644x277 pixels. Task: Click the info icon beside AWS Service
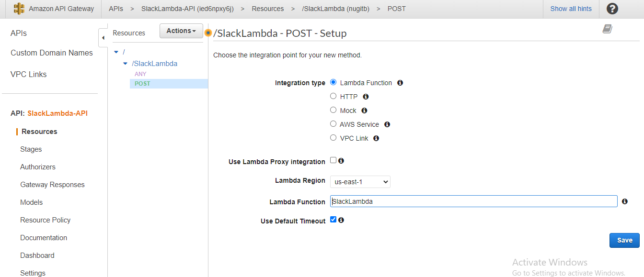[387, 124]
